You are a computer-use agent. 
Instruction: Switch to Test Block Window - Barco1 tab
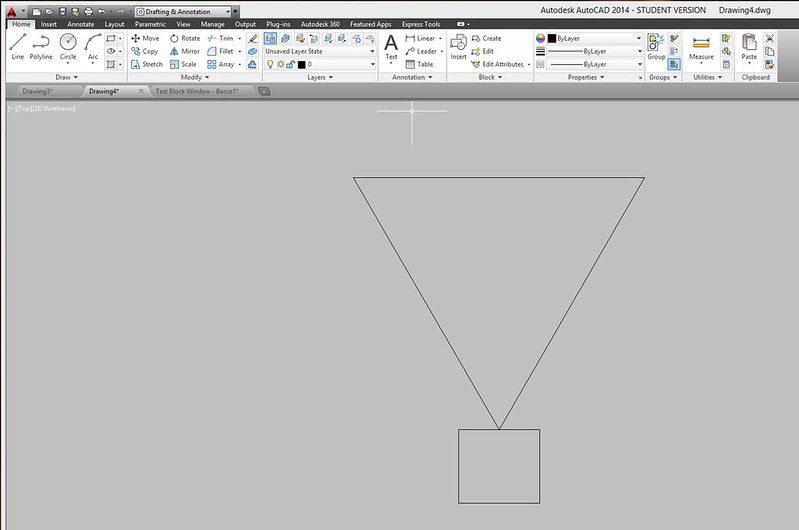point(197,91)
